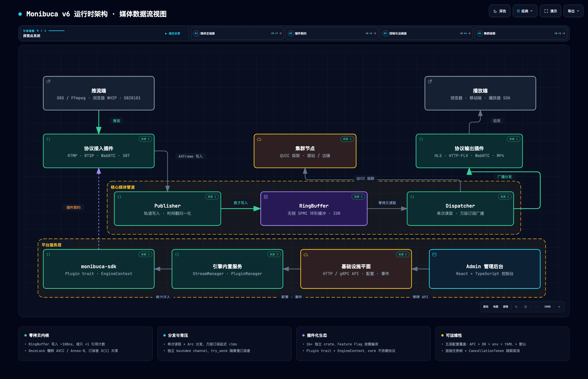Open 来源 2 badge on 协议接入插件
The height and width of the screenshot is (379, 588).
pos(145,139)
